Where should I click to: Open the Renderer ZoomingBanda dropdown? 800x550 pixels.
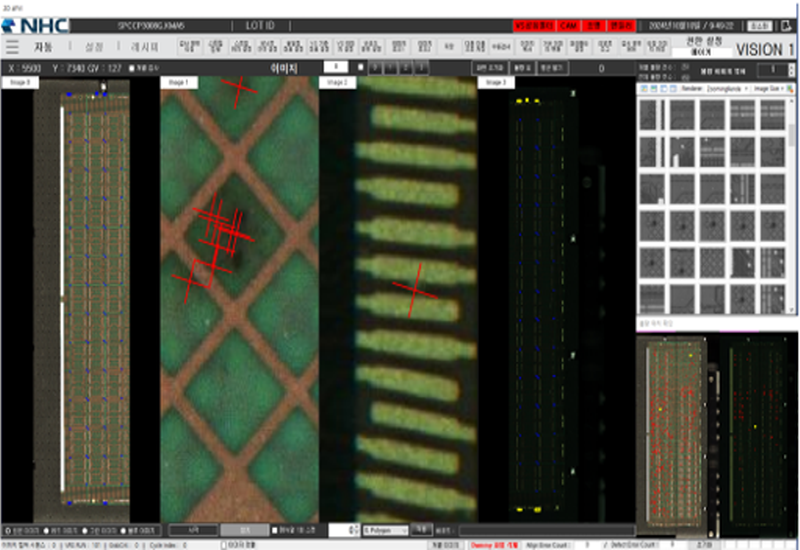point(715,88)
